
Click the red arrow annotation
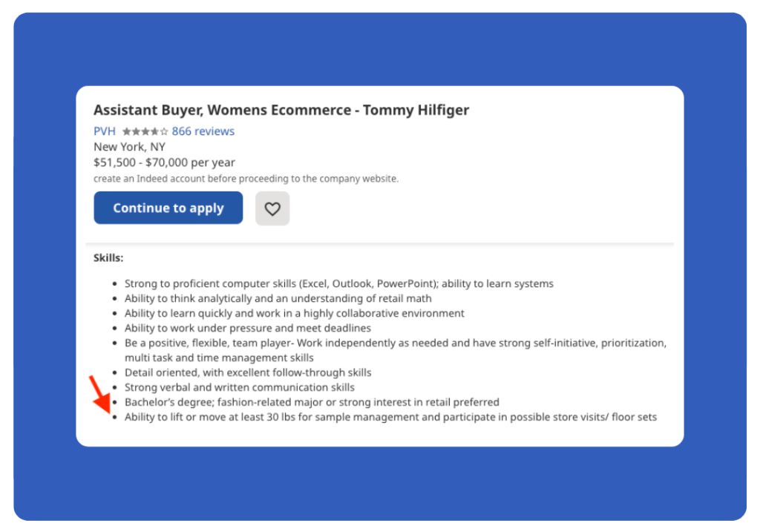[100, 394]
